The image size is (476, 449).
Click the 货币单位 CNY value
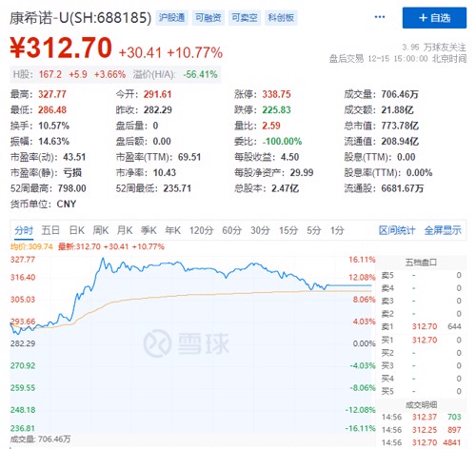coord(67,204)
